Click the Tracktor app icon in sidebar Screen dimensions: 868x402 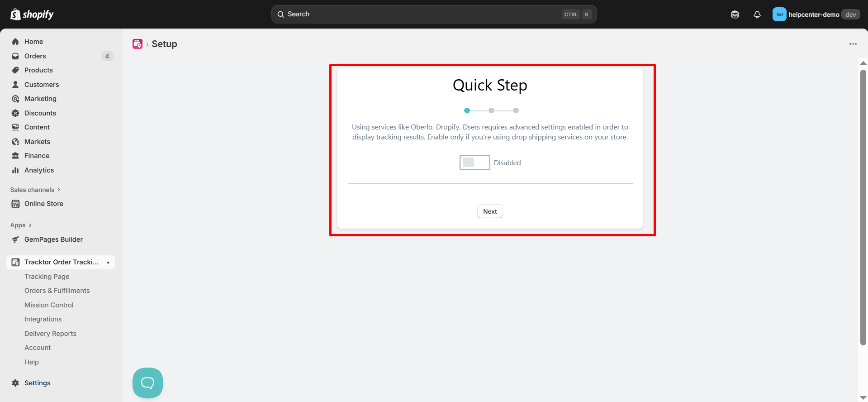(15, 262)
